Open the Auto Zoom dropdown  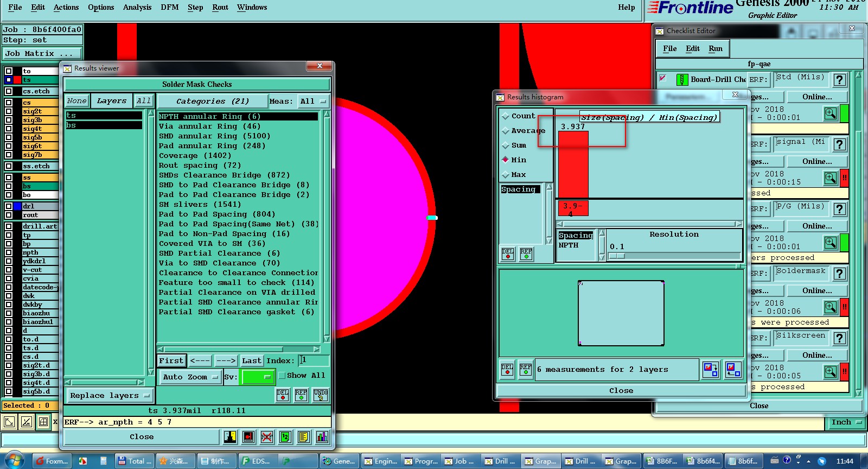tap(190, 377)
